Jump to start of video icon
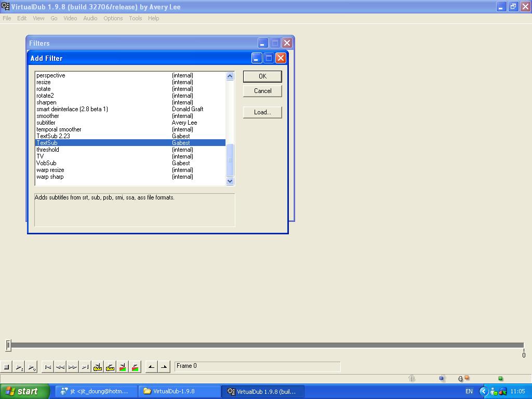 coord(48,367)
